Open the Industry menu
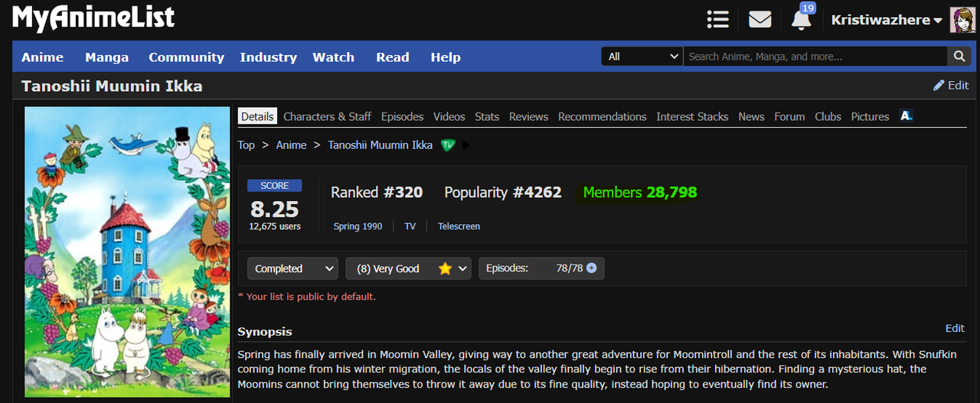 268,57
